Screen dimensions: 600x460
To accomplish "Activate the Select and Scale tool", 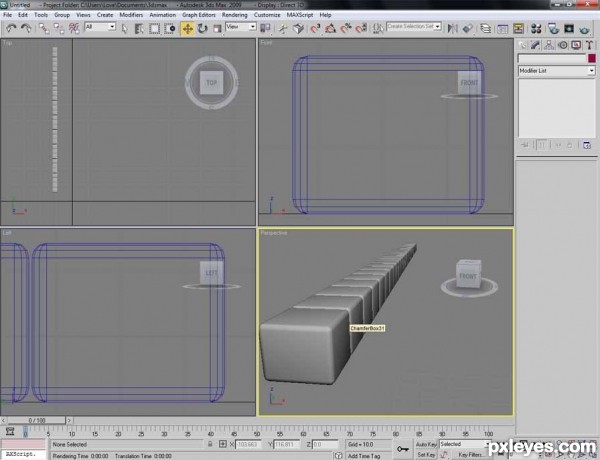I will [217, 29].
